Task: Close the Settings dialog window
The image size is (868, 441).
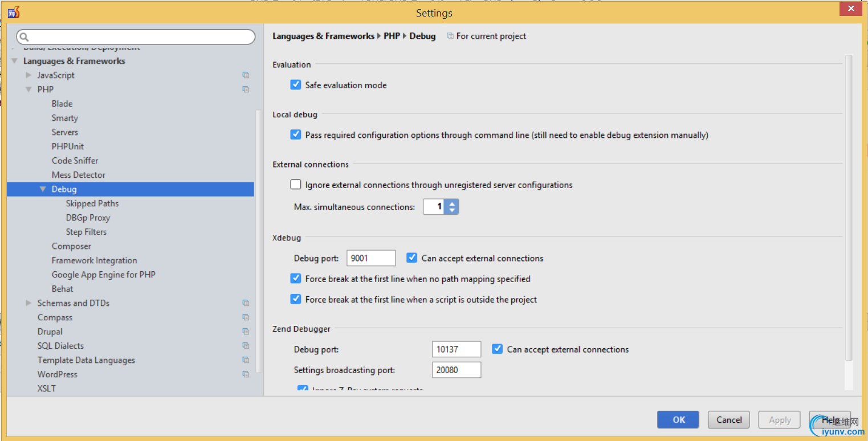Action: click(850, 9)
